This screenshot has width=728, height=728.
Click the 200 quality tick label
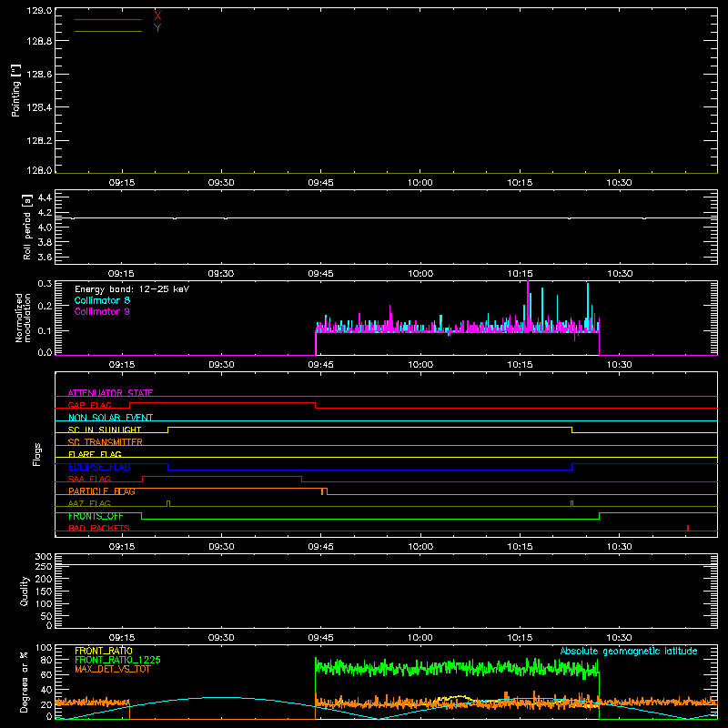(x=43, y=579)
